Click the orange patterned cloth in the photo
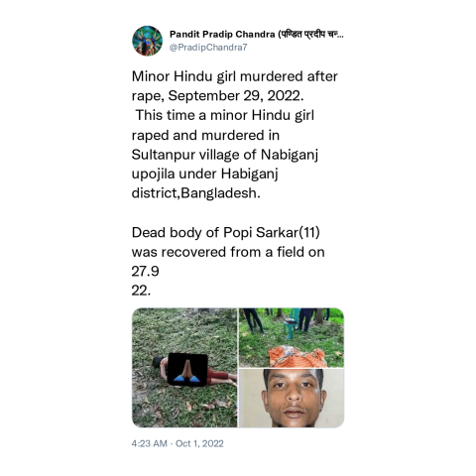Image resolution: width=476 pixels, height=476 pixels. pos(297,356)
